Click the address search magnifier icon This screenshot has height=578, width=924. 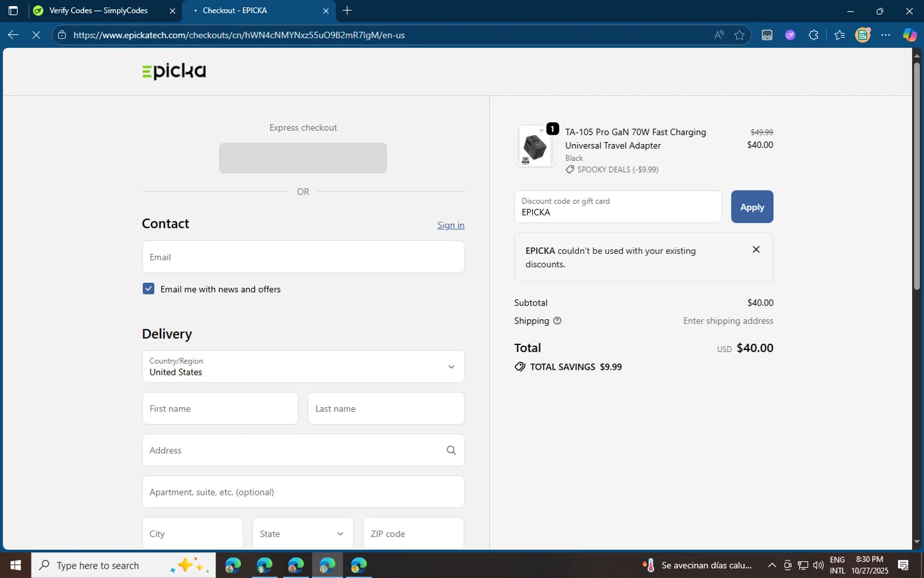coord(451,450)
